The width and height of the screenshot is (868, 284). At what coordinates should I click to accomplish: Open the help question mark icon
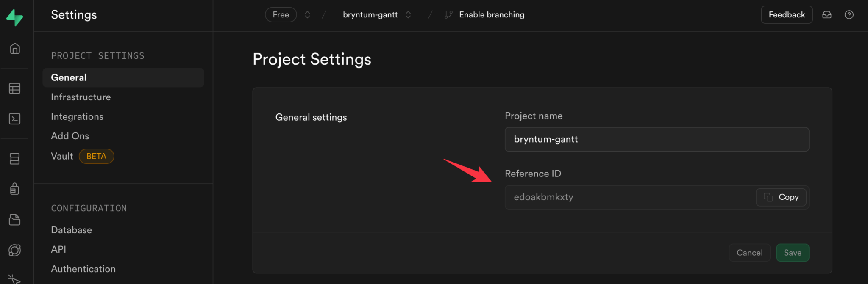849,15
